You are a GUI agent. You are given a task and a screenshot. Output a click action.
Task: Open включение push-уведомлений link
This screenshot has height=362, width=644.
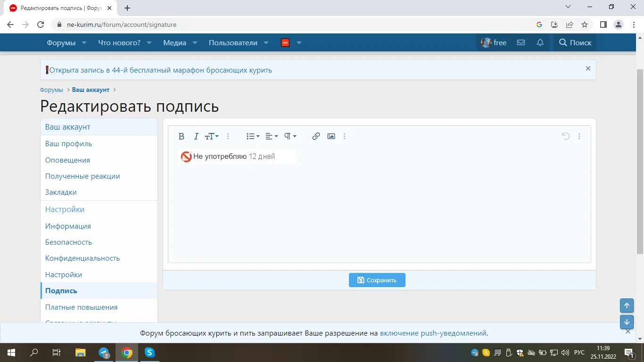click(x=434, y=333)
